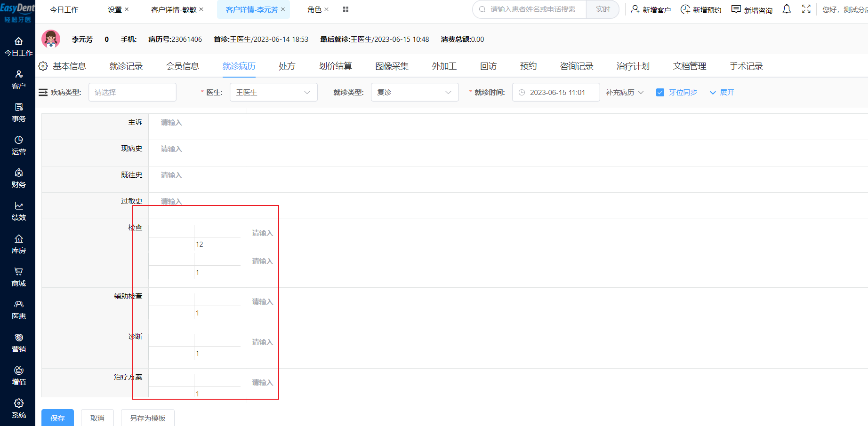This screenshot has width=868, height=426.
Task: Click the list icon beside 疾病类型
Action: pos(43,92)
